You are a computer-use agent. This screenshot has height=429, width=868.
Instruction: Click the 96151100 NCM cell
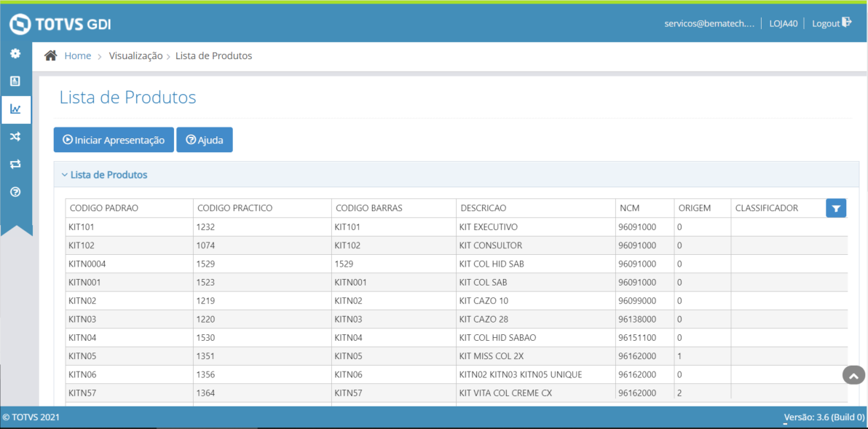pyautogui.click(x=645, y=338)
